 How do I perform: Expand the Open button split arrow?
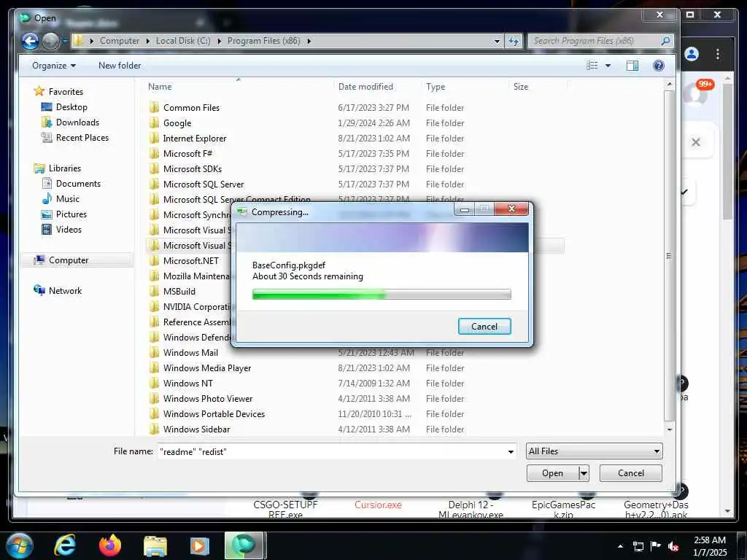tap(584, 472)
